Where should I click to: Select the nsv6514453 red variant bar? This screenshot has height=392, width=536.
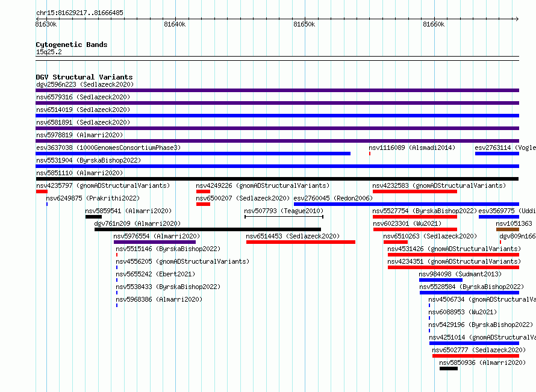[x=301, y=242]
